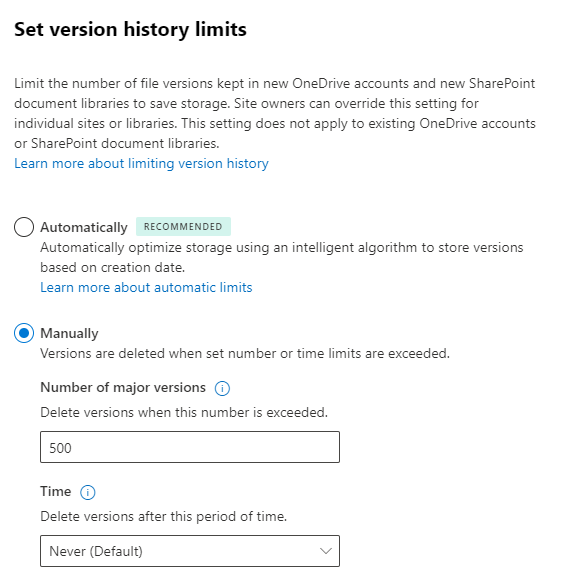Click the Number of major versions label
562x582 pixels.
click(x=123, y=388)
